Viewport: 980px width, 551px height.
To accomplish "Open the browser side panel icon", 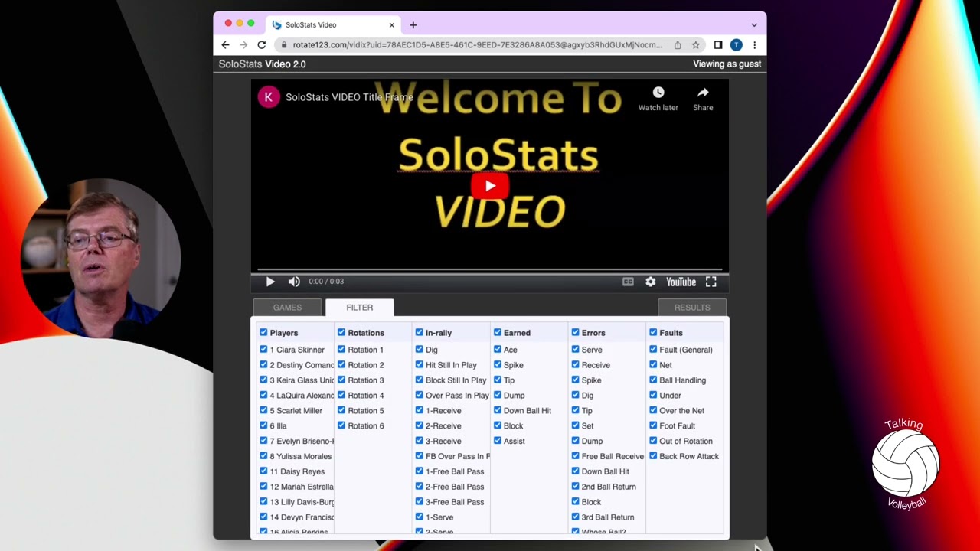I will pos(718,45).
